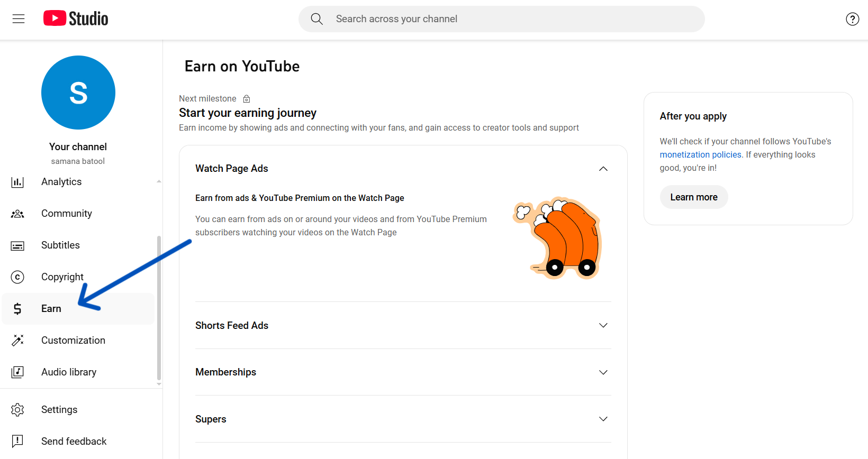Viewport: 868px width, 459px height.
Task: Open the monetization policies link
Action: [700, 155]
